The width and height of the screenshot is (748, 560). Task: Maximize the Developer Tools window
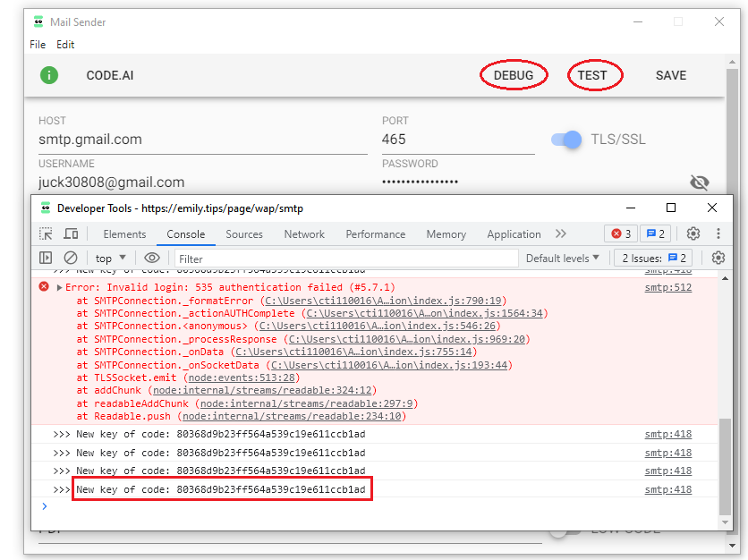(x=671, y=208)
